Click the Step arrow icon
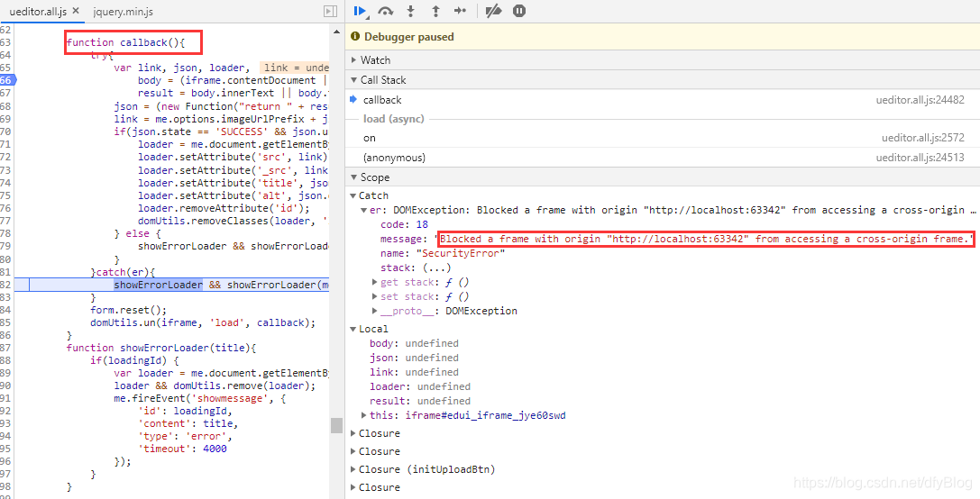The width and height of the screenshot is (980, 499). [460, 11]
